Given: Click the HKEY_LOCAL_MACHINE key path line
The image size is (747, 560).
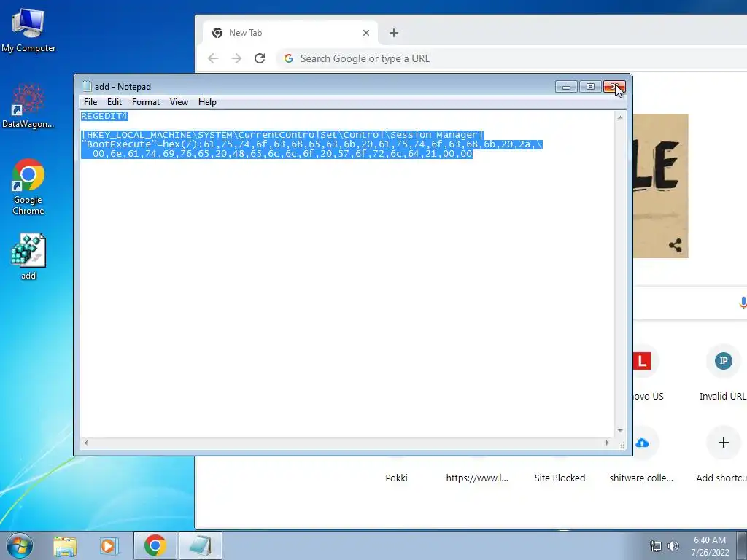Looking at the screenshot, I should tap(282, 135).
